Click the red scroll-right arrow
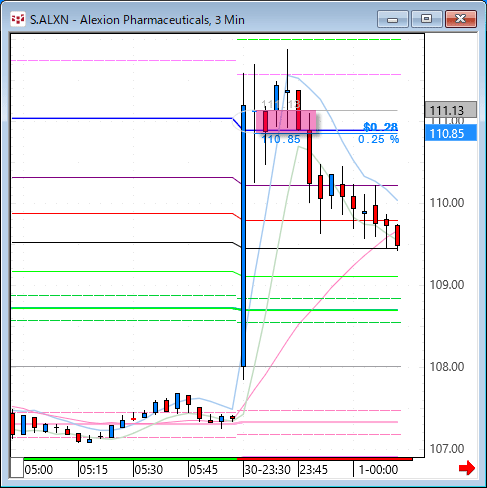Image resolution: width=487 pixels, height=488 pixels. click(x=467, y=468)
